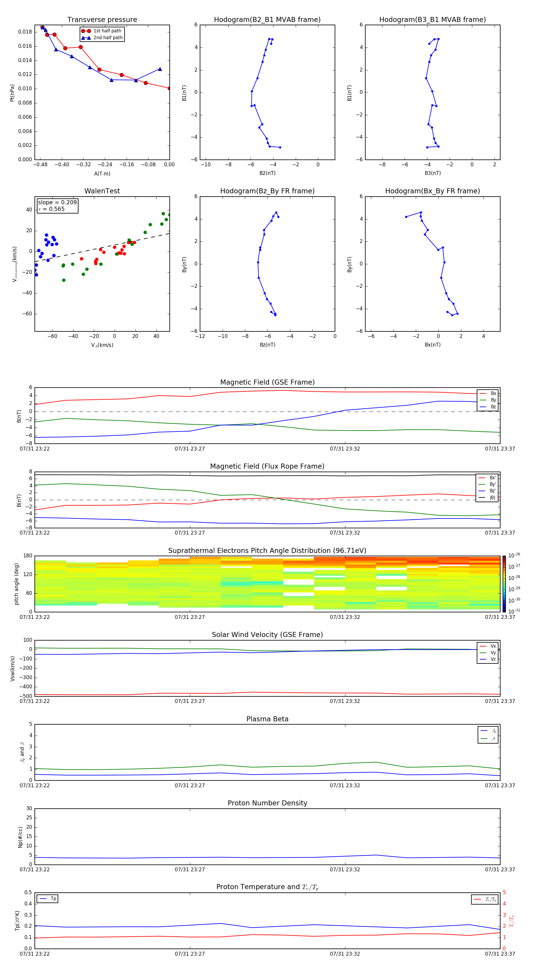535x980 pixels.
Task: Click the 'V_A(km/s)' x-axis label
Action: 102,345
